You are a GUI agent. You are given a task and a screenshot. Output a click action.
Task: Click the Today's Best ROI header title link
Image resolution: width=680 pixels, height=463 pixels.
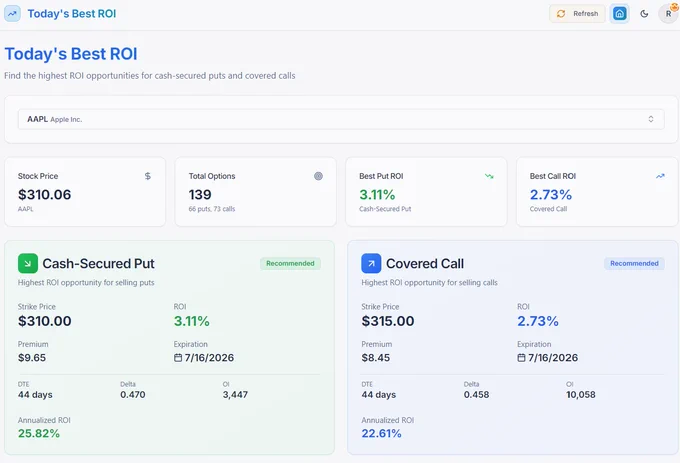click(x=72, y=14)
